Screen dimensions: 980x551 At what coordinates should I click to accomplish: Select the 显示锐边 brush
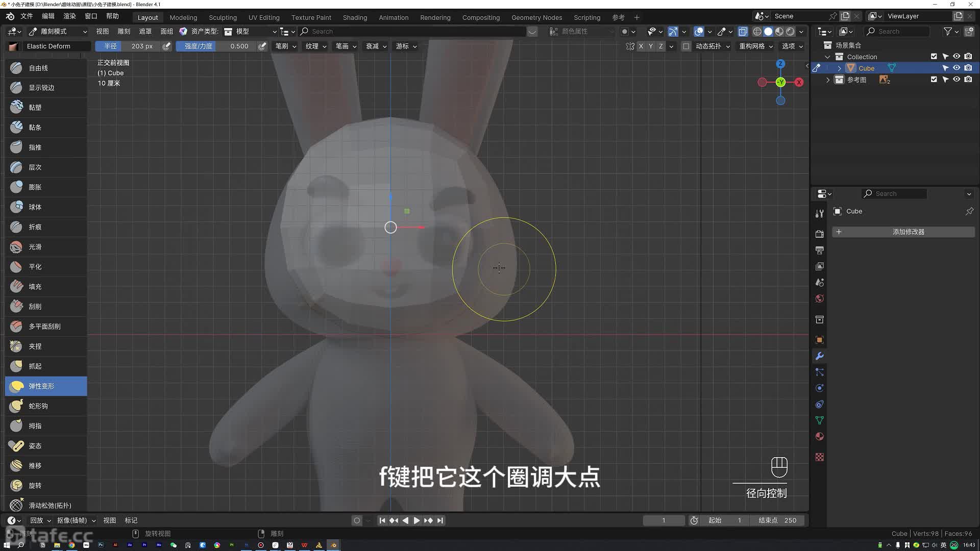click(46, 88)
